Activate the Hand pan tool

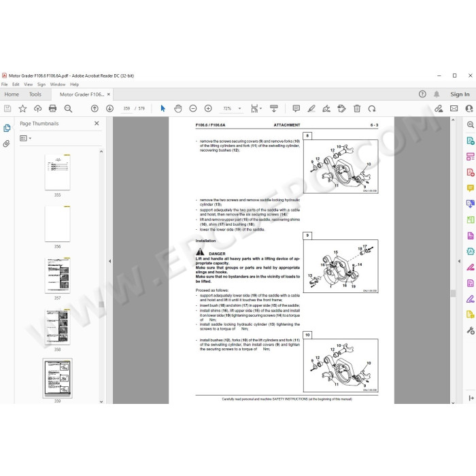click(178, 108)
